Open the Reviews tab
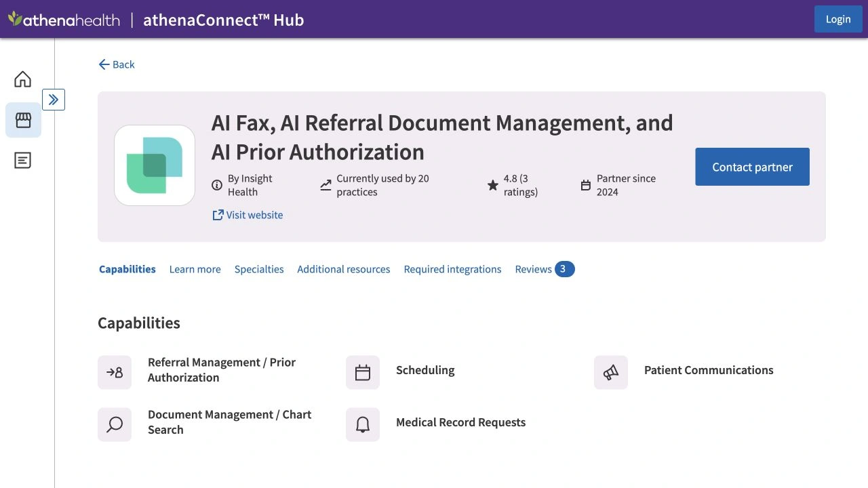The width and height of the screenshot is (868, 488). [x=545, y=269]
